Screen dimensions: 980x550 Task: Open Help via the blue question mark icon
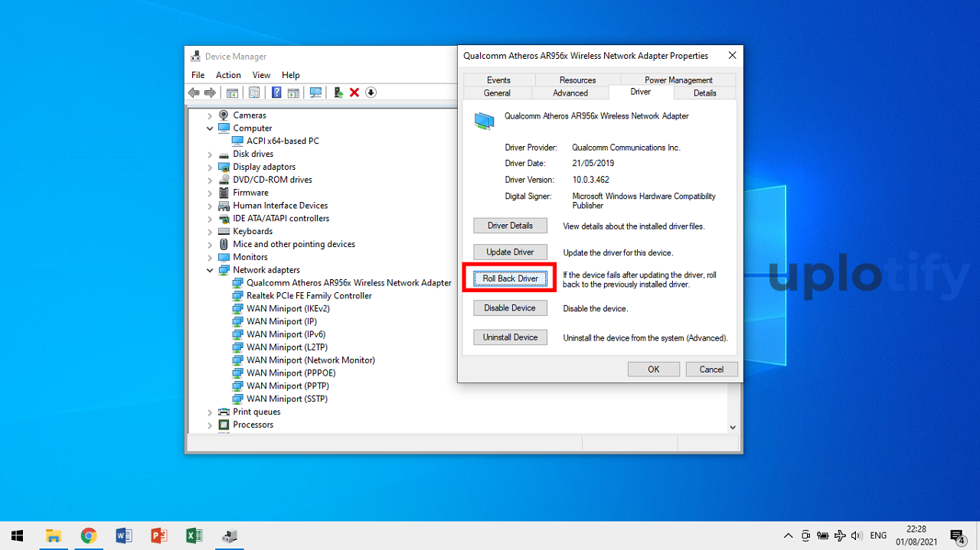[x=276, y=93]
